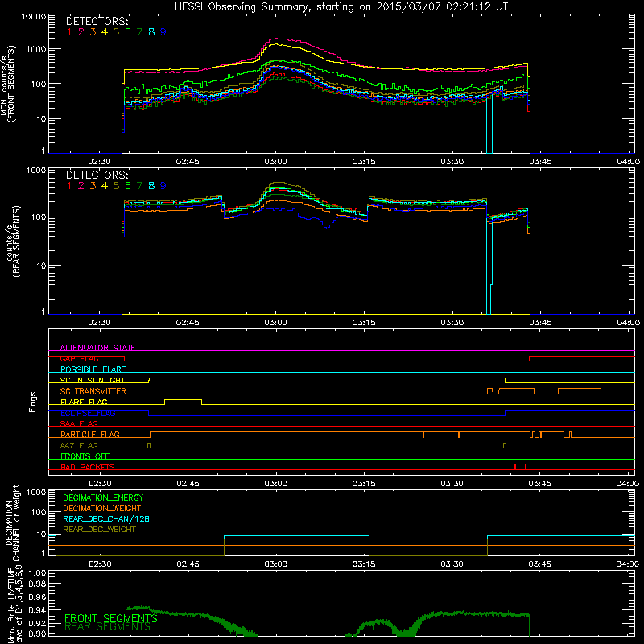Click the DECIMATION_WEIGHT legend label
Viewport: 644px width, 644px height.
pos(102,508)
